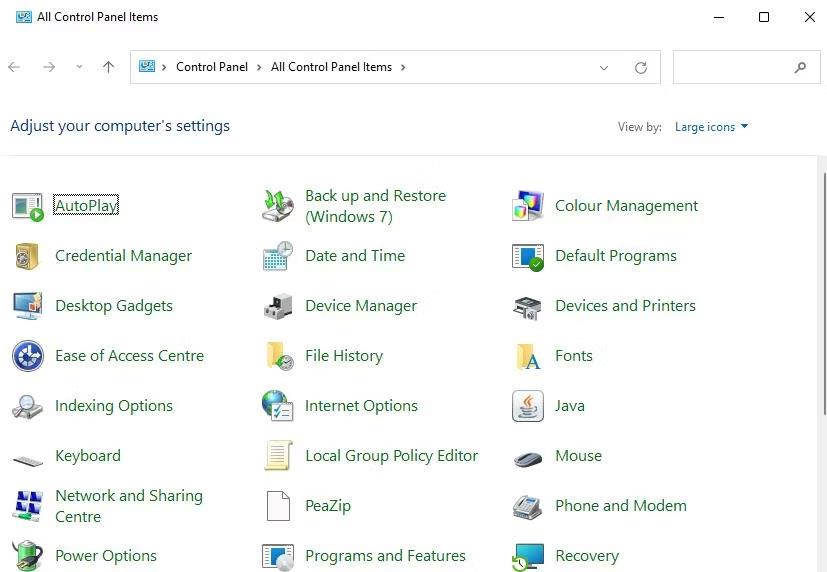The height and width of the screenshot is (572, 827).
Task: Open the recent locations dropdown arrow
Action: tap(79, 67)
